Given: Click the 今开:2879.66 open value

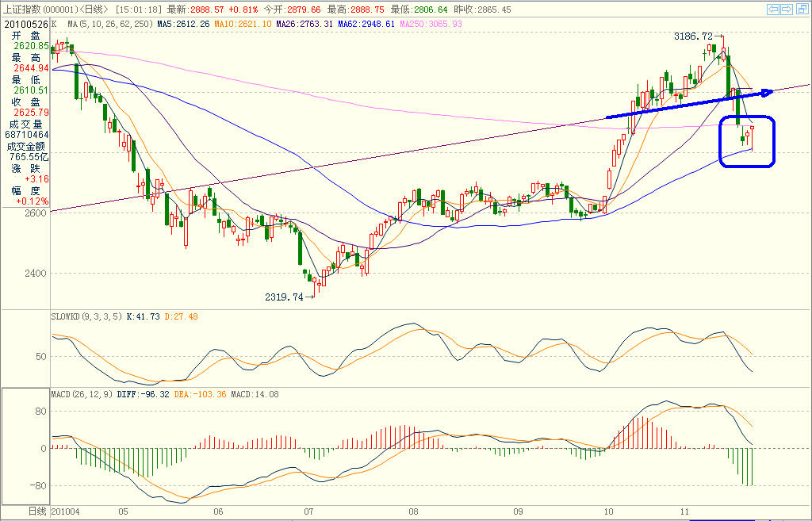Looking at the screenshot, I should coord(292,10).
